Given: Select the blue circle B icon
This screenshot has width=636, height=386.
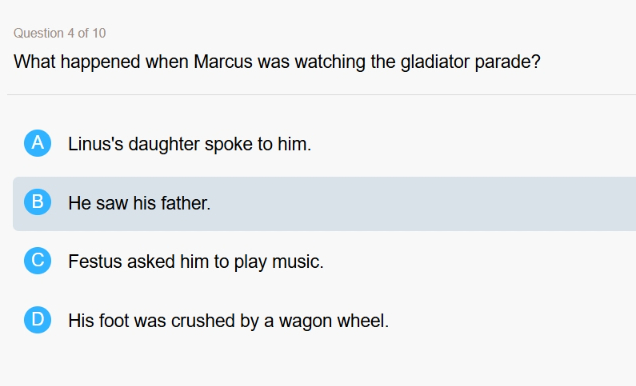Looking at the screenshot, I should click(37, 202).
